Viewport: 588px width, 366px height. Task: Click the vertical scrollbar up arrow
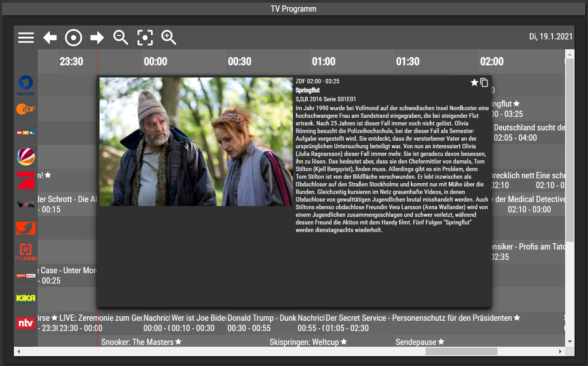[x=570, y=54]
